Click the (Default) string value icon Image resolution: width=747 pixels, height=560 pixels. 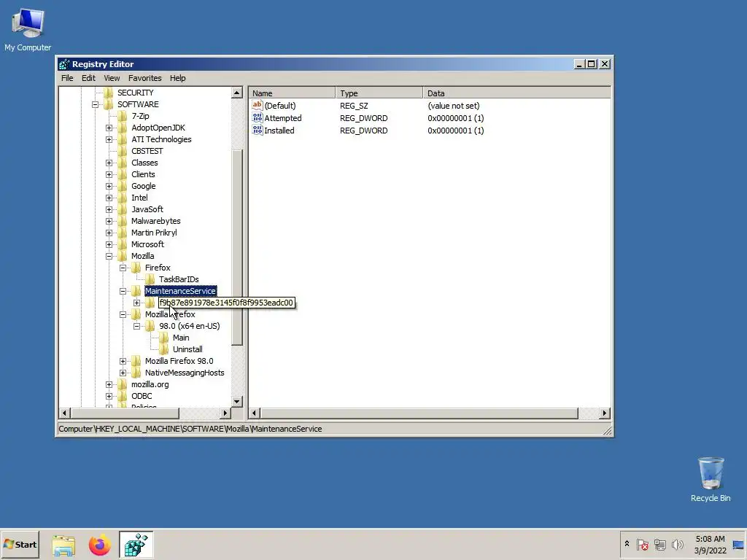pyautogui.click(x=258, y=105)
